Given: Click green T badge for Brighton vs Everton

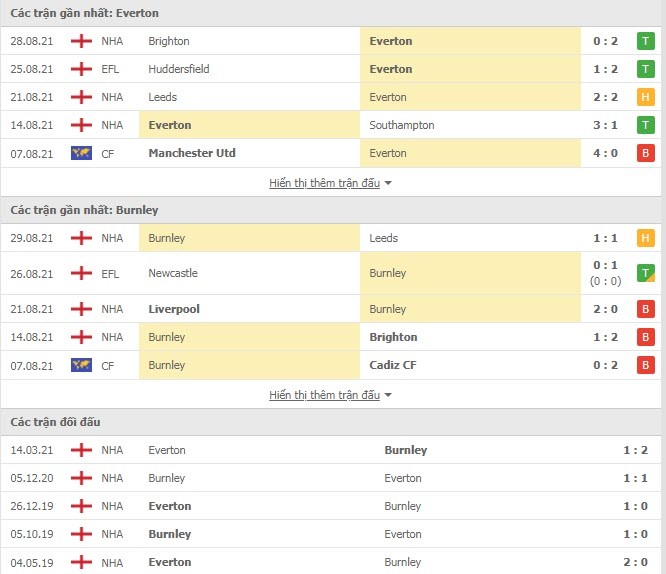Looking at the screenshot, I should 646,41.
